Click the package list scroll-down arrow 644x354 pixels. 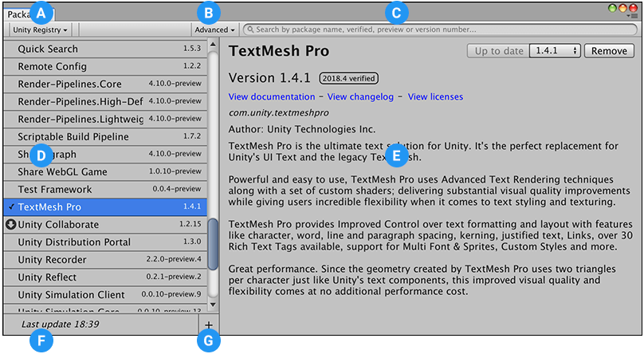click(x=212, y=305)
